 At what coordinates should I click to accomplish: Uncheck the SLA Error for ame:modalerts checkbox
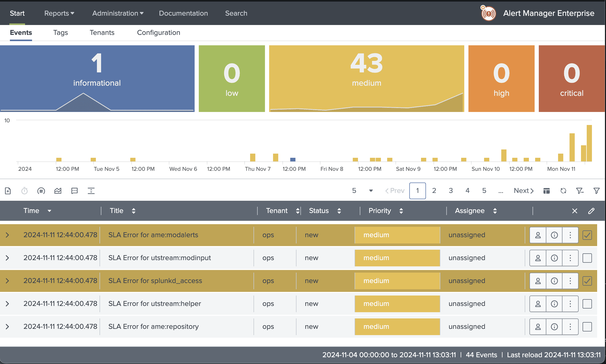click(x=587, y=235)
